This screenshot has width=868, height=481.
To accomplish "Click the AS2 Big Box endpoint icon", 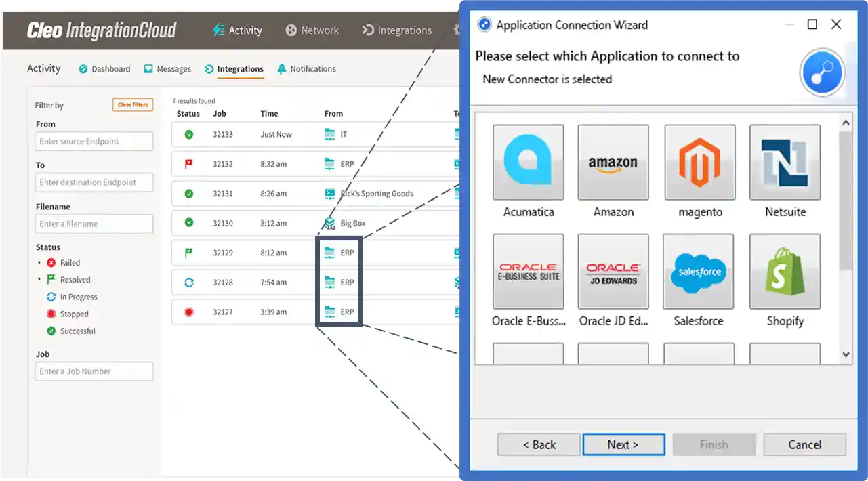I will point(329,224).
